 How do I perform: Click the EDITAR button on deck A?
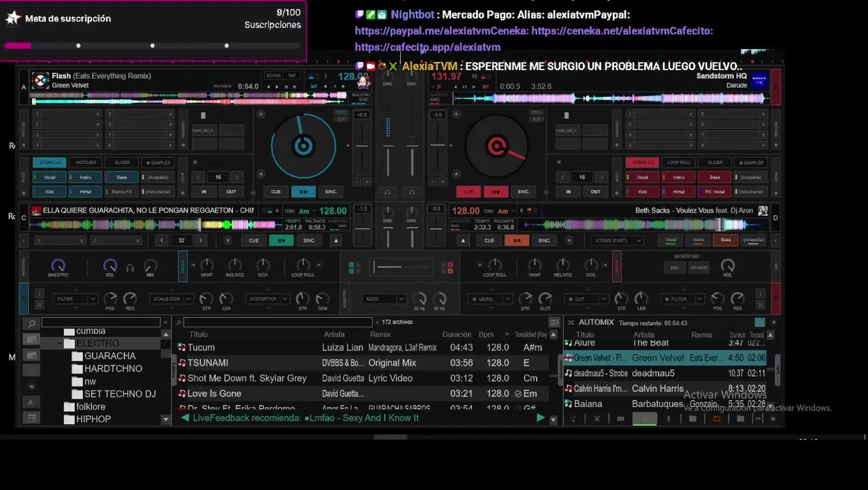click(274, 76)
